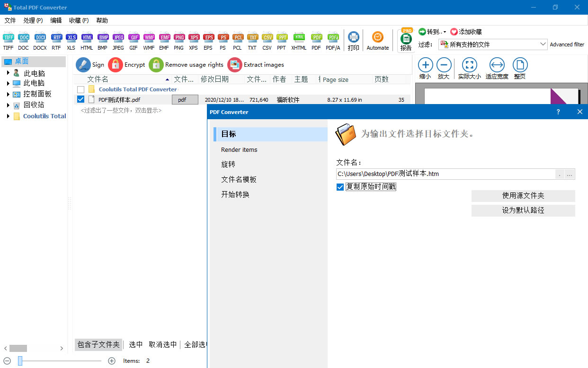Check Coolutils Total PDF Converter folder checkbox
The image size is (588, 368).
pos(80,89)
